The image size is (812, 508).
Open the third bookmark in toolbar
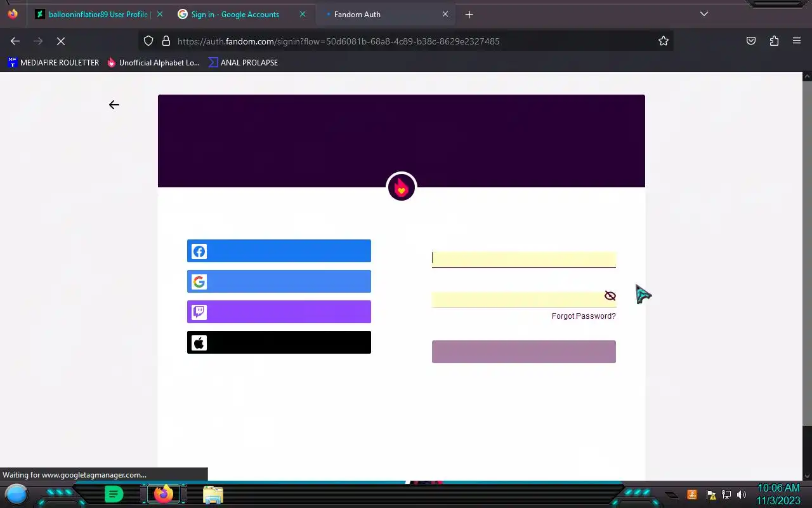[243, 62]
